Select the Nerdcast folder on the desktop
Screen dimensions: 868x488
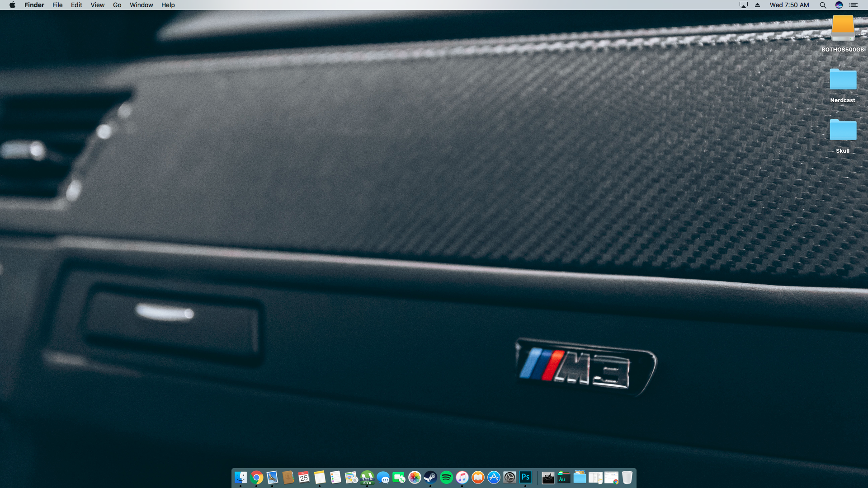pos(843,86)
